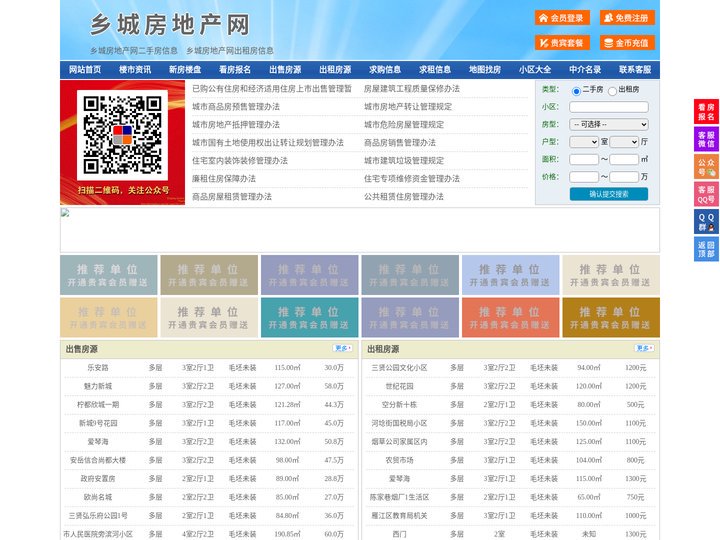The image size is (720, 540).
Task: Open link 公共租赁住房管理办法
Action: [x=404, y=197]
